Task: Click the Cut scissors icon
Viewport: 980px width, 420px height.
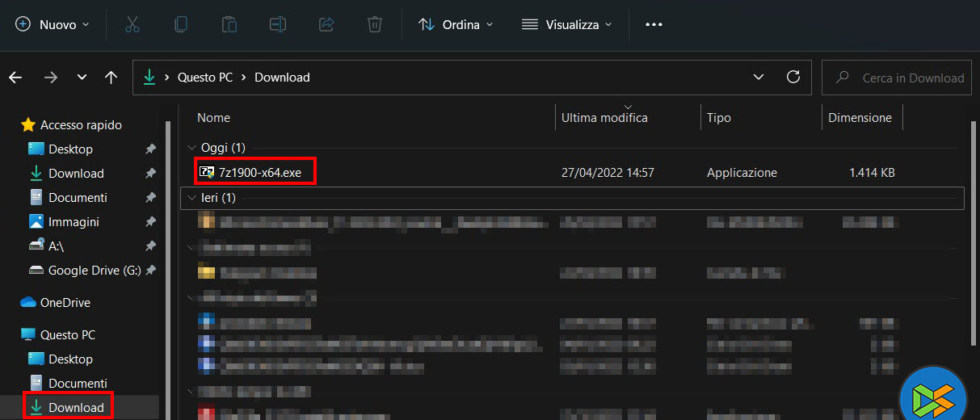Action: tap(132, 24)
